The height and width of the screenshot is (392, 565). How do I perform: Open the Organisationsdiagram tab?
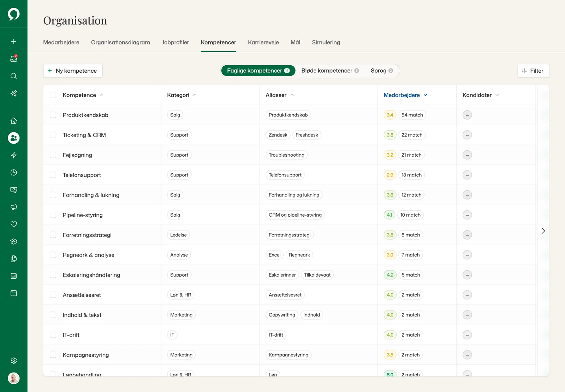[x=120, y=42]
